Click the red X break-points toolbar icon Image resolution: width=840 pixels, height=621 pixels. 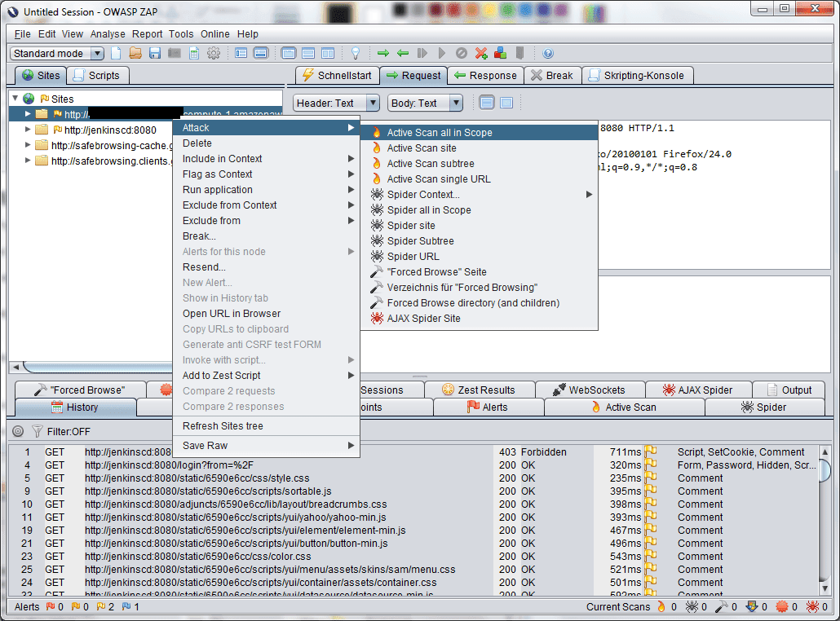[481, 54]
